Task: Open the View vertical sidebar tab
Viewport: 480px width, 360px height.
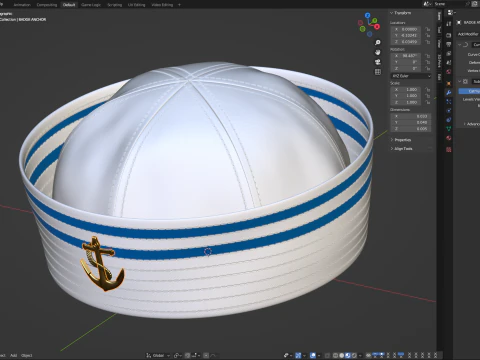Action: click(x=440, y=44)
